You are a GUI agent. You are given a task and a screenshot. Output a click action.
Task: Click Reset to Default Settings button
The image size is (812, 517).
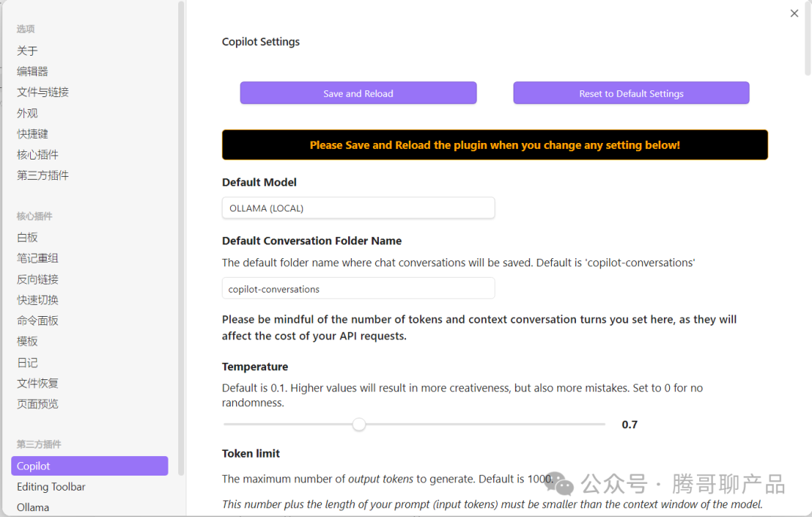click(x=631, y=93)
